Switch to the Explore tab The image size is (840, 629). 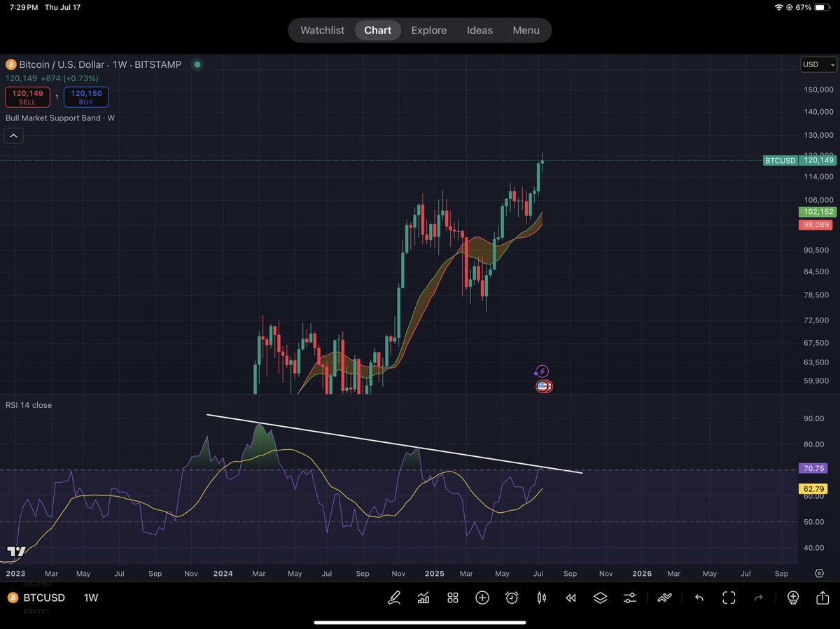(428, 30)
